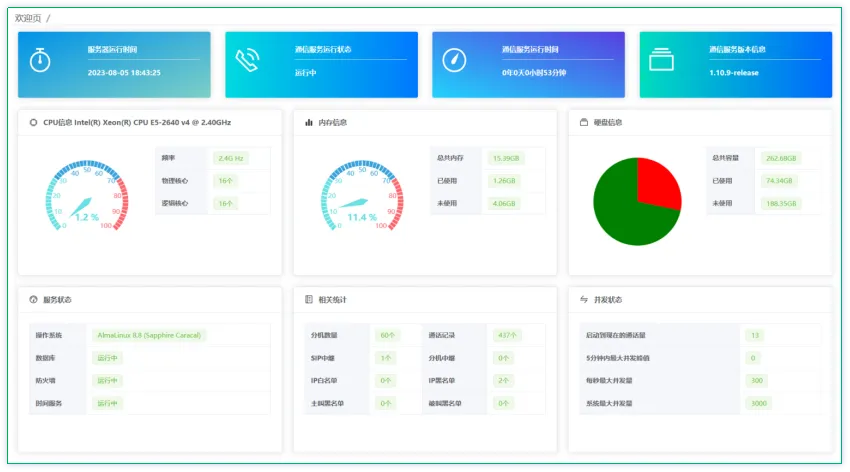This screenshot has width=850, height=472.
Task: Click the compass gauge icon on runtime card
Action: (454, 60)
